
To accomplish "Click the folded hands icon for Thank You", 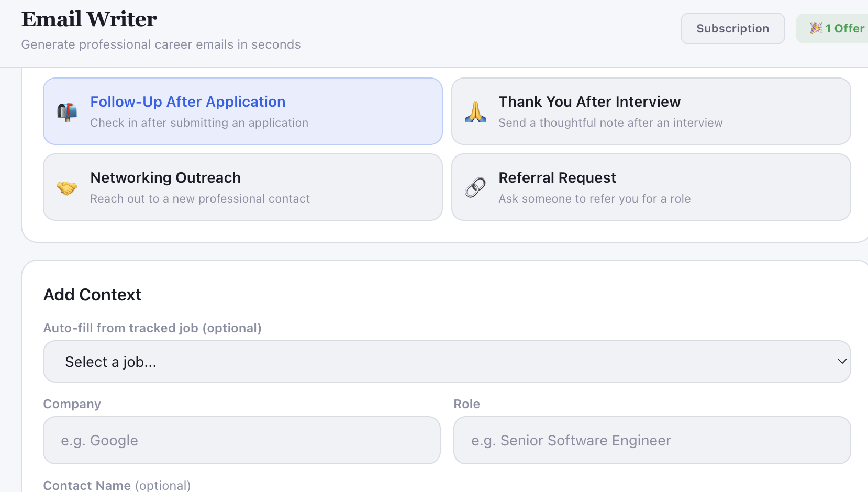I will point(475,111).
